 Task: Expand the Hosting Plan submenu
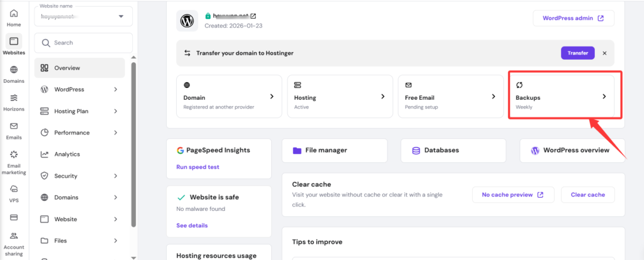click(x=79, y=111)
